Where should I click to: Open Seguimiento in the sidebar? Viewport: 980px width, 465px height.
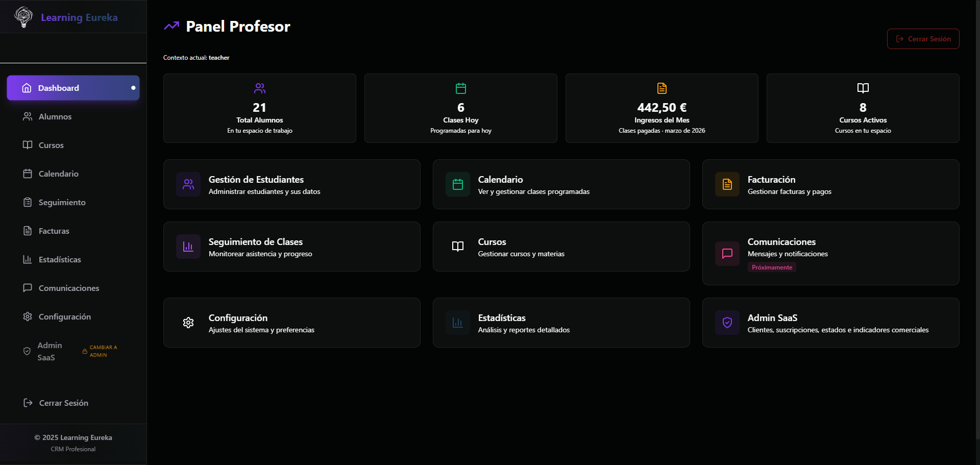click(73, 202)
